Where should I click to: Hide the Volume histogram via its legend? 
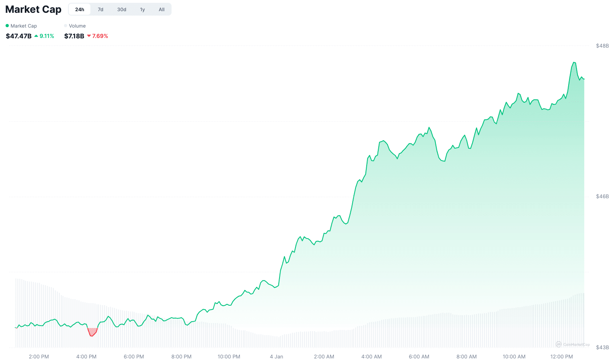click(75, 26)
